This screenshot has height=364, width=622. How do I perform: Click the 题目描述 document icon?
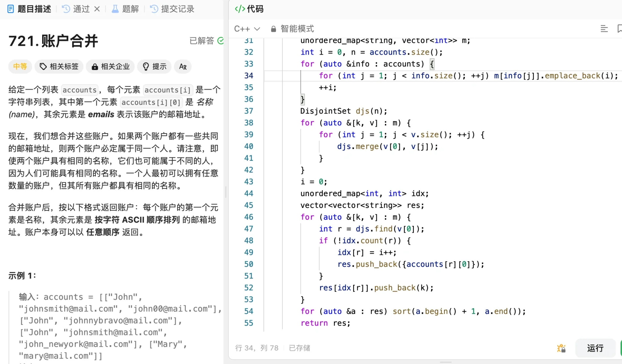(x=11, y=9)
